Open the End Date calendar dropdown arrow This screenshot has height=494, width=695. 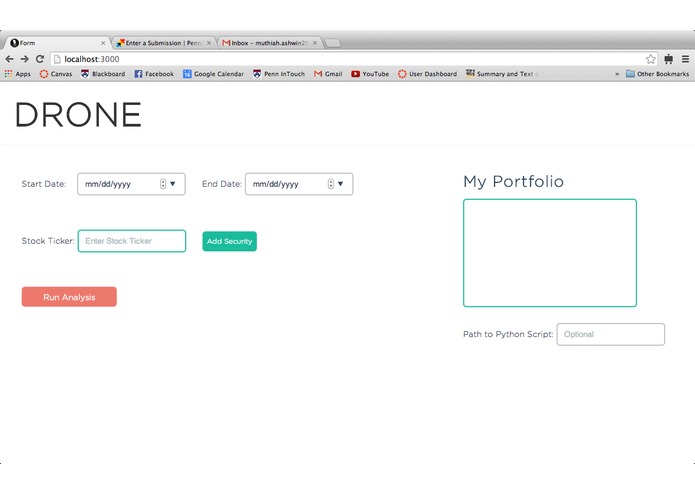340,184
